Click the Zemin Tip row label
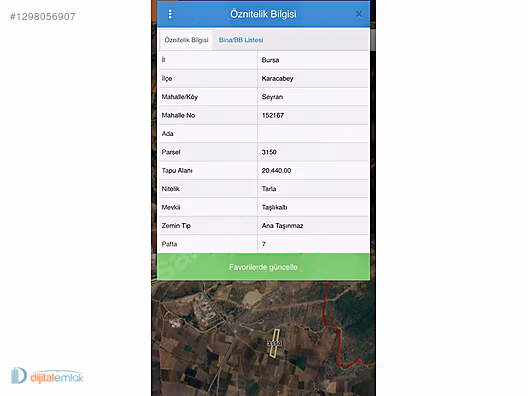Viewport: 528px width, 396px height. coord(176,226)
